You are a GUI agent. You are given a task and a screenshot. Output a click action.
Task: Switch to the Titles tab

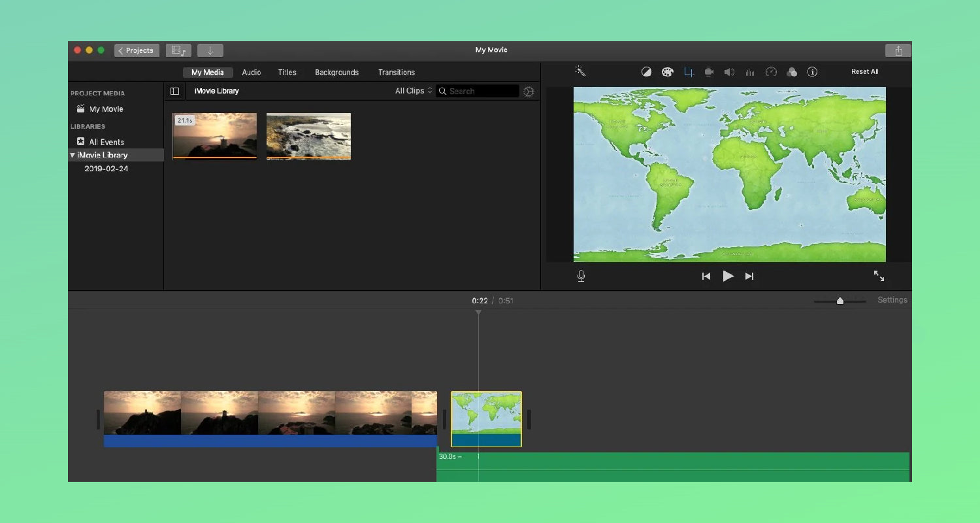pyautogui.click(x=287, y=73)
